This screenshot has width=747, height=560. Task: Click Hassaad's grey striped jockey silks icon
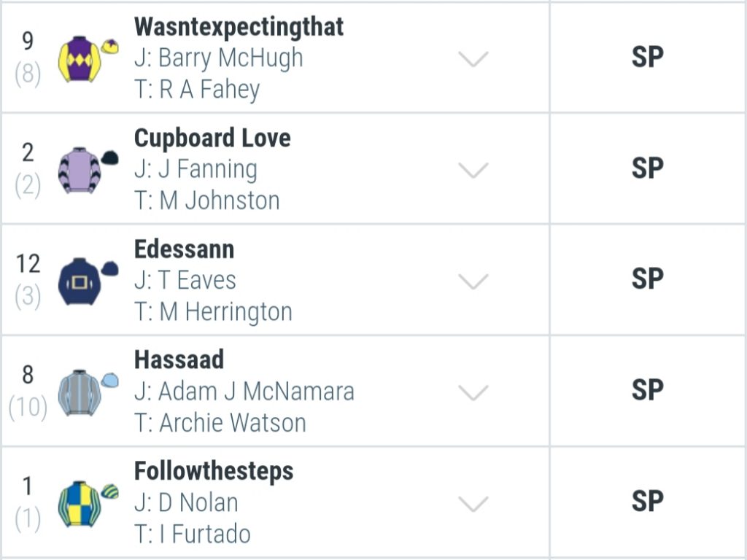[88, 393]
